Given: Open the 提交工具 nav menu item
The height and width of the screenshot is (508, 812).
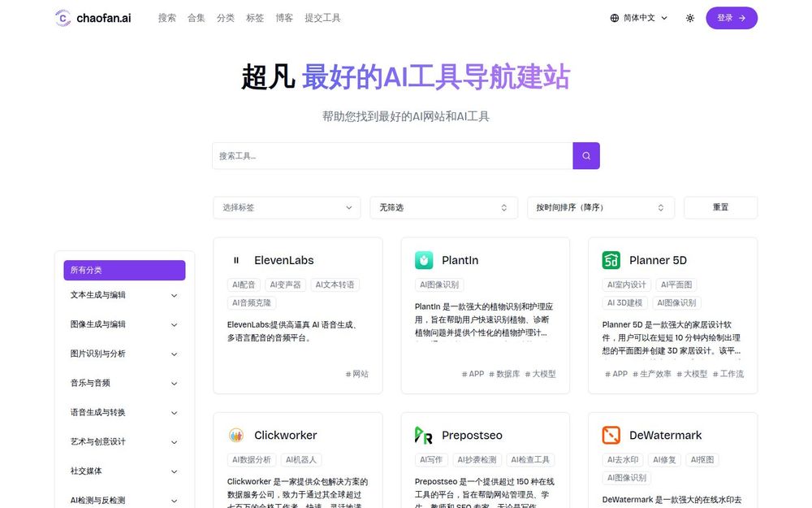Looking at the screenshot, I should [322, 18].
